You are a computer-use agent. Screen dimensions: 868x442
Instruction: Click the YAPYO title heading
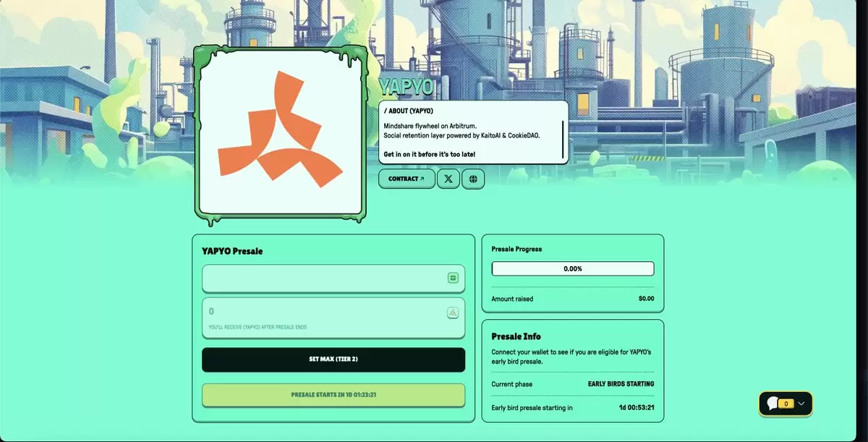click(x=406, y=88)
